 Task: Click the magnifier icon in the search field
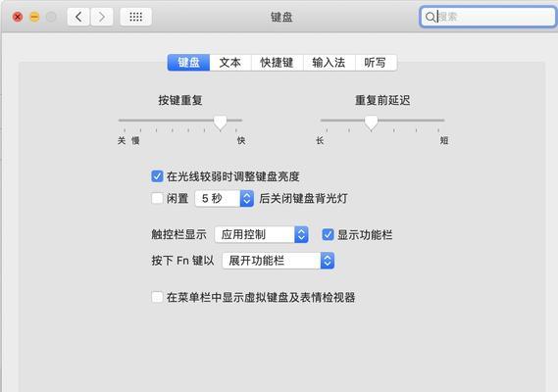coord(430,17)
